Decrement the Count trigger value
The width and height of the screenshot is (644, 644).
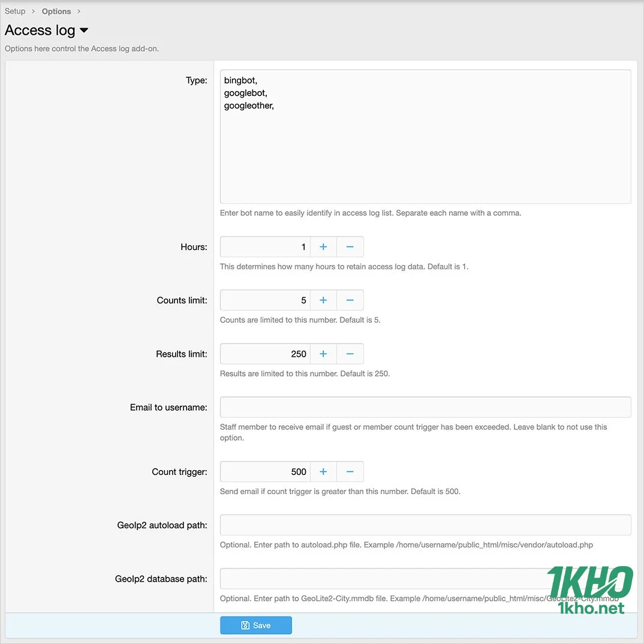click(x=350, y=471)
